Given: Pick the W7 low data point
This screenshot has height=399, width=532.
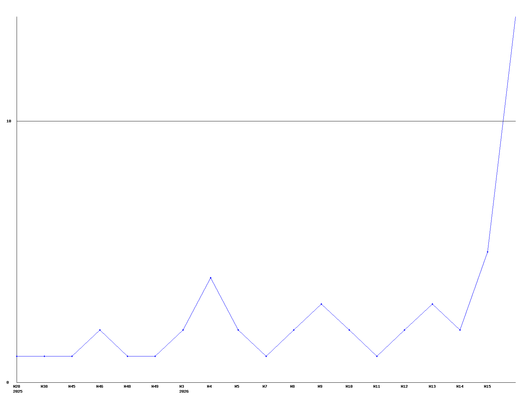Looking at the screenshot, I should tap(266, 356).
